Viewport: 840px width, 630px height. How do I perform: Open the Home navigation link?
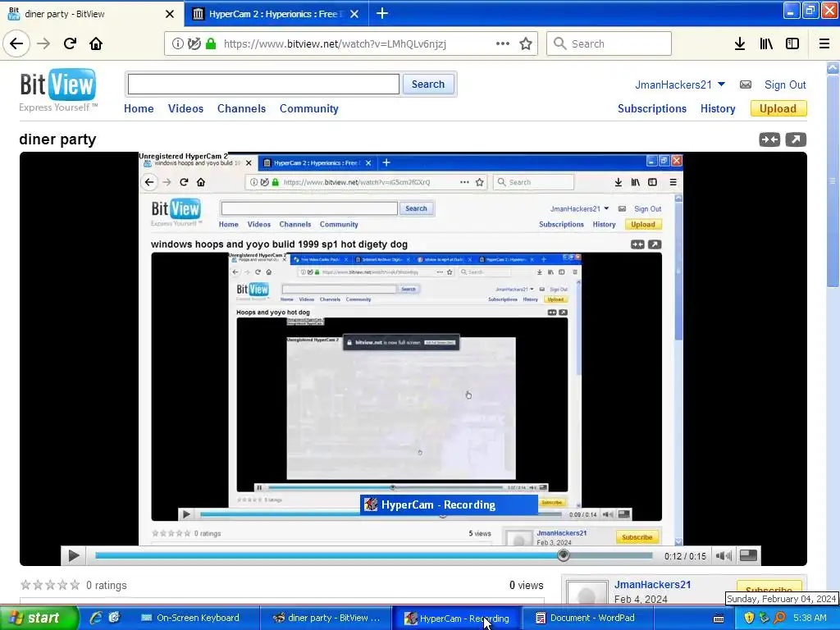pyautogui.click(x=139, y=108)
